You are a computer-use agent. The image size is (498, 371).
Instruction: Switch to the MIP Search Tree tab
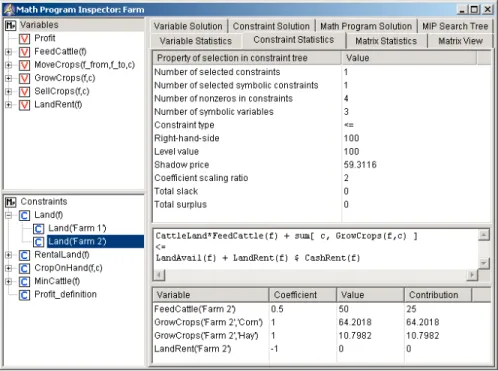(455, 26)
